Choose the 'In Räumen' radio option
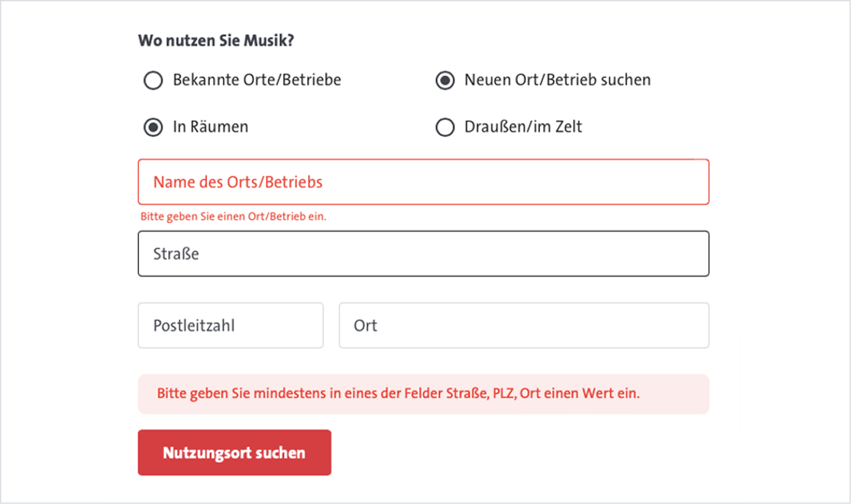 click(x=153, y=127)
